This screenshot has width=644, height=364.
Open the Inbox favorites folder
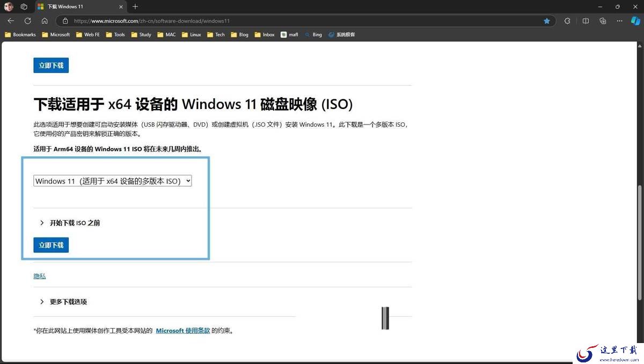coord(265,34)
